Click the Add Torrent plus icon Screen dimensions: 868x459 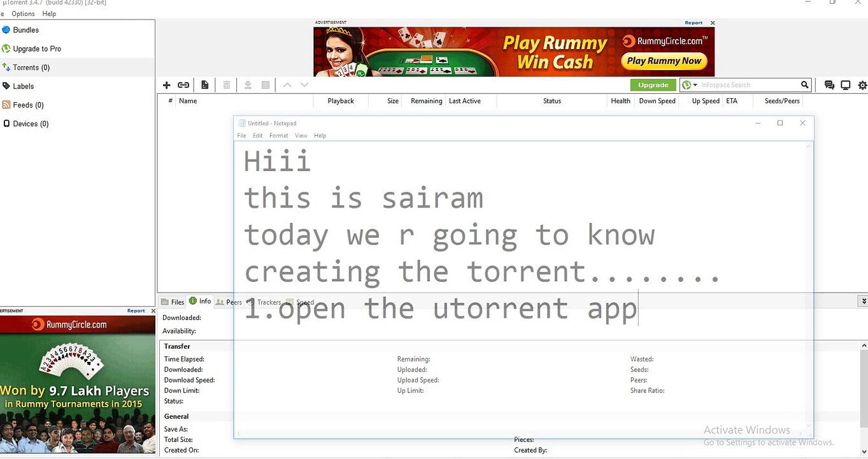167,85
